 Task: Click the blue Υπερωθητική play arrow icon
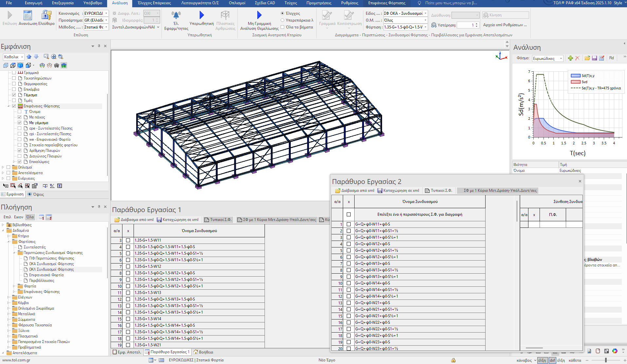pyautogui.click(x=201, y=15)
